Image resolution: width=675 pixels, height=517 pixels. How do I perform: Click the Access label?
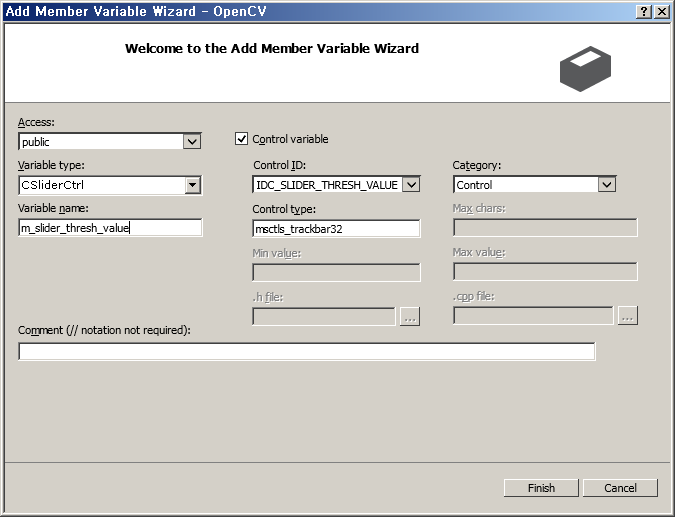(36, 122)
